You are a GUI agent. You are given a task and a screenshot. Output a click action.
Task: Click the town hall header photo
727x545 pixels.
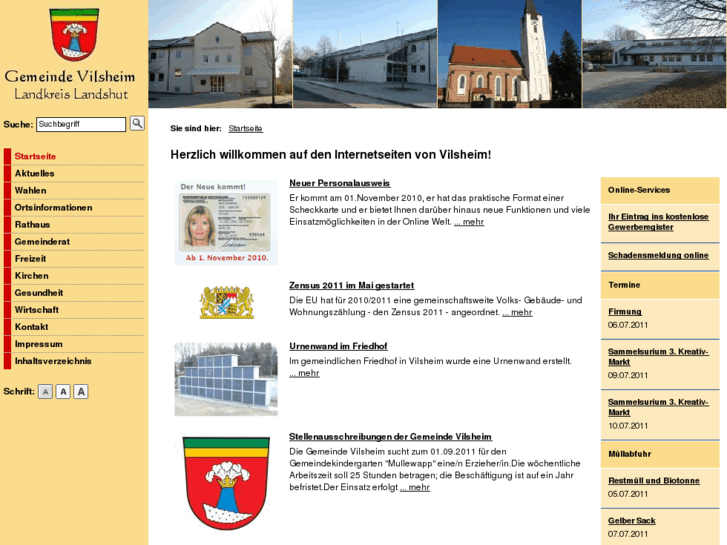pyautogui.click(x=220, y=54)
